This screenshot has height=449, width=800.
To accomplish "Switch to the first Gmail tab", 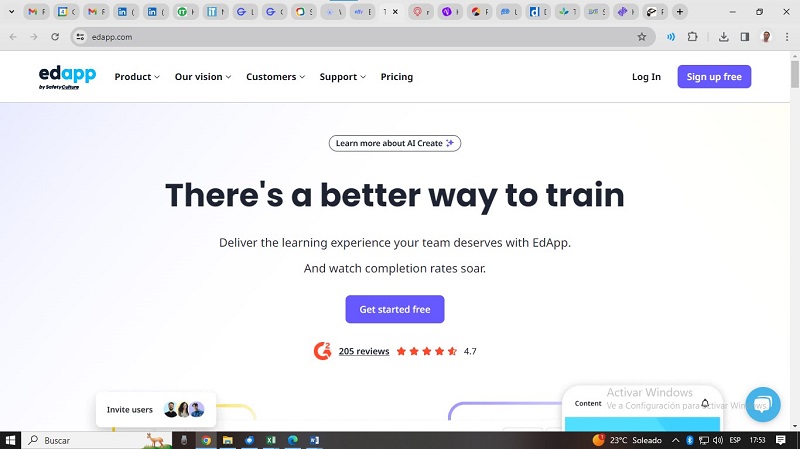I will (36, 12).
